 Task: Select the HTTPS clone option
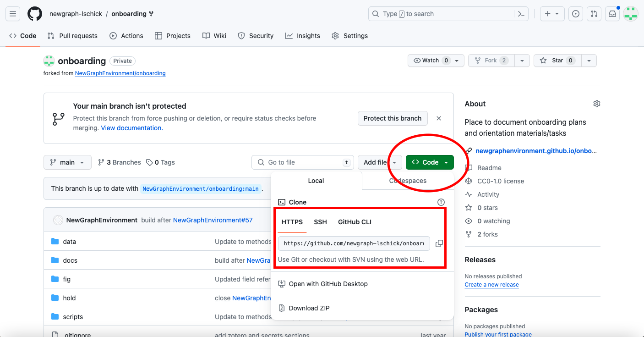pos(292,222)
